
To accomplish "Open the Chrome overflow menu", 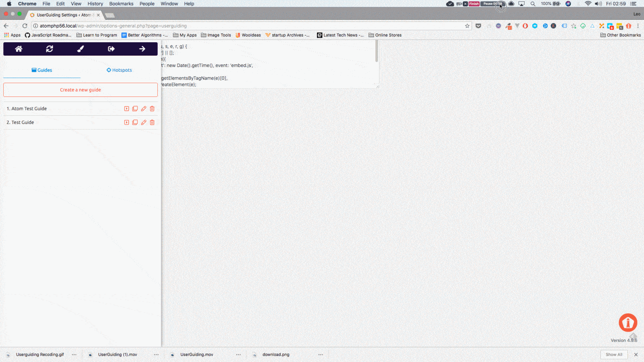I will pos(638,26).
